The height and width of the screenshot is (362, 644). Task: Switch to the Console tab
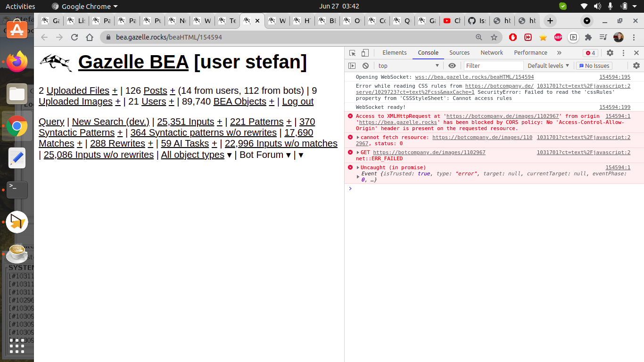coord(428,53)
